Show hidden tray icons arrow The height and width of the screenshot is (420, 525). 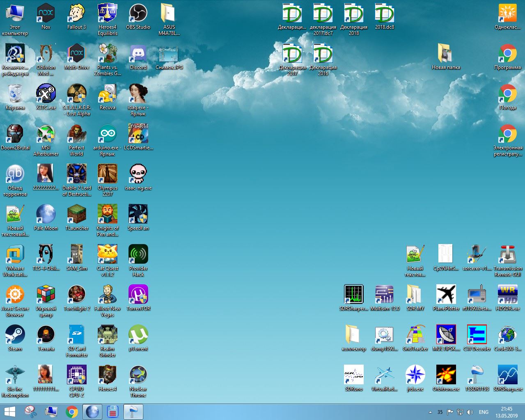click(430, 412)
